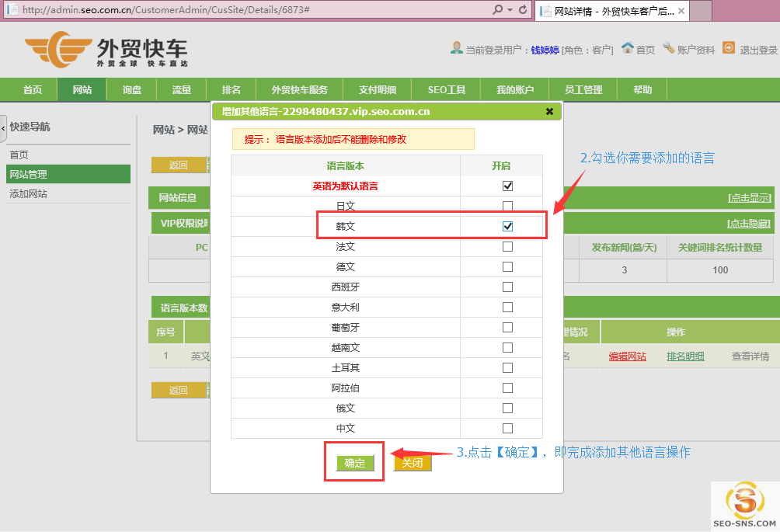The width and height of the screenshot is (780, 532).
Task: Click the home icon beside 首页
Action: click(628, 48)
